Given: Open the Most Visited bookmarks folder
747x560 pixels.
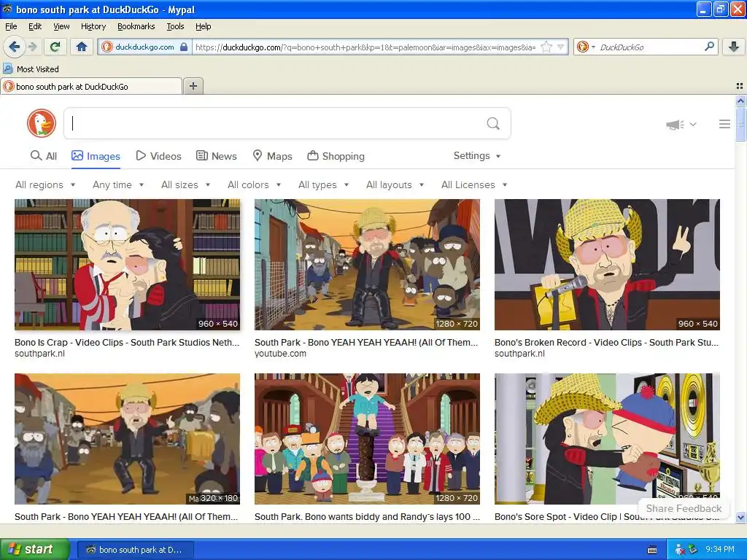Looking at the screenshot, I should 31,69.
